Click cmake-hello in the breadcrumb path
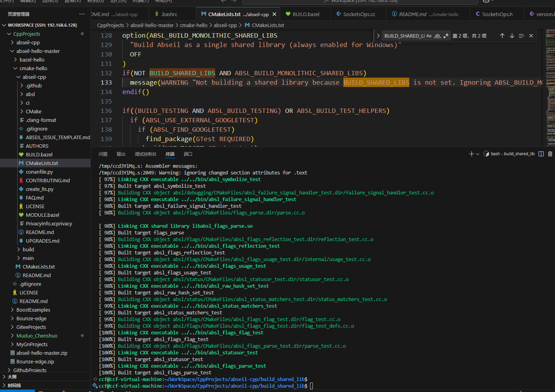Image resolution: width=555 pixels, height=392 pixels. tap(194, 25)
